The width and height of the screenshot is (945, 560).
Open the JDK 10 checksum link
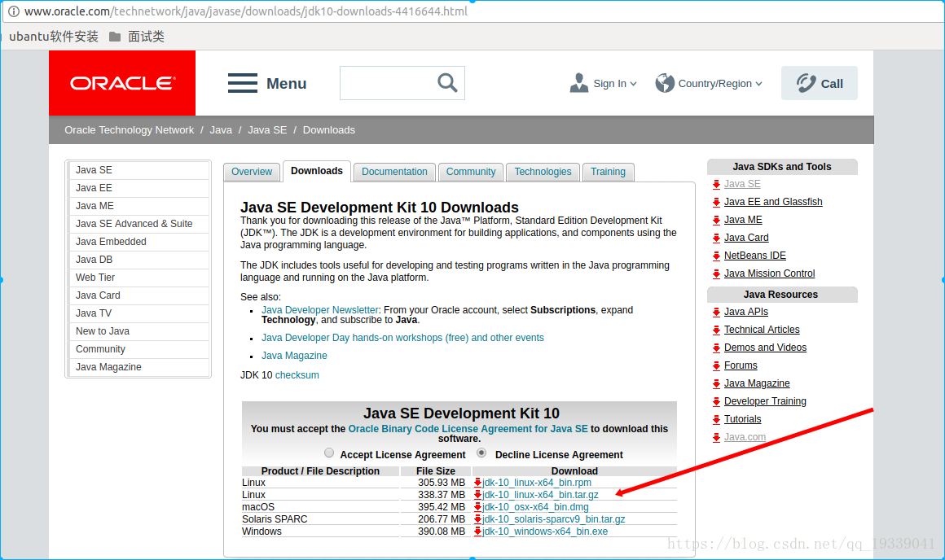[x=297, y=375]
